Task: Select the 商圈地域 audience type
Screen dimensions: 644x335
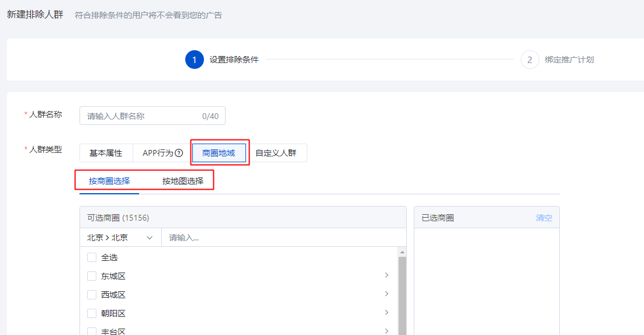Action: click(x=219, y=153)
